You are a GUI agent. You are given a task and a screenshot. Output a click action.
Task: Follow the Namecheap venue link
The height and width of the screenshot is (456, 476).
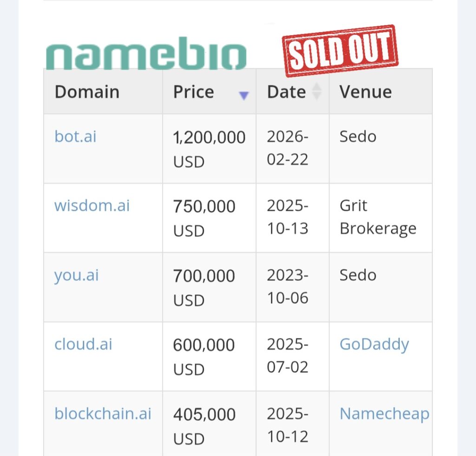pos(384,413)
